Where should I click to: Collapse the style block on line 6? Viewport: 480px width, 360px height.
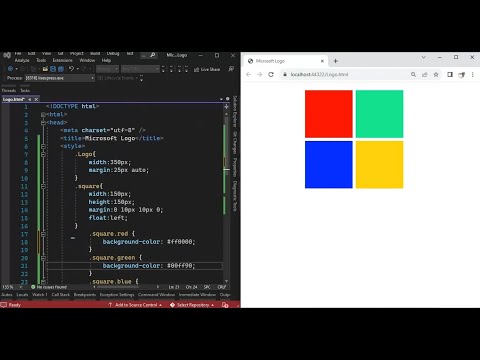pos(43,146)
